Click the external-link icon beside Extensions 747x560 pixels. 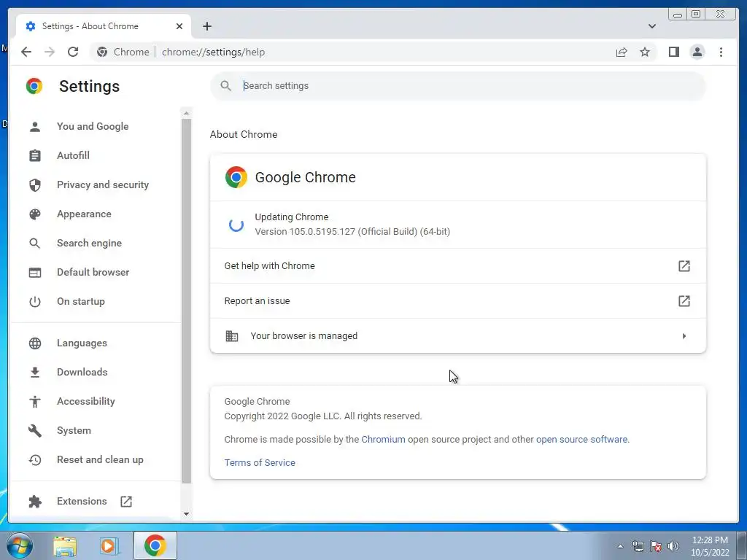[x=126, y=501]
